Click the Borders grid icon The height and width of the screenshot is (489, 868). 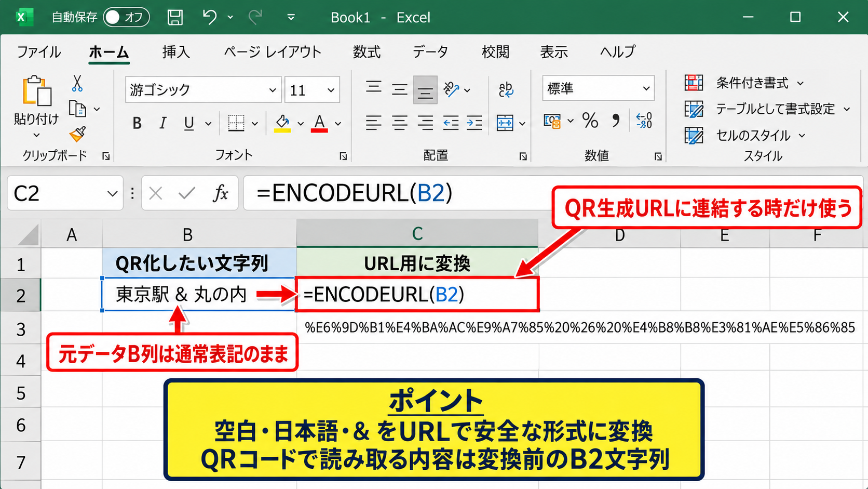point(236,123)
